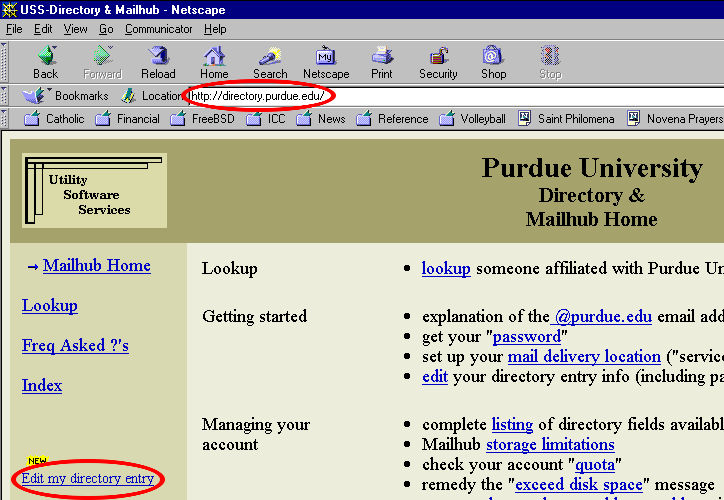Screen dimensions: 724x500
Task: Open the Lookup sidebar link
Action: [49, 306]
